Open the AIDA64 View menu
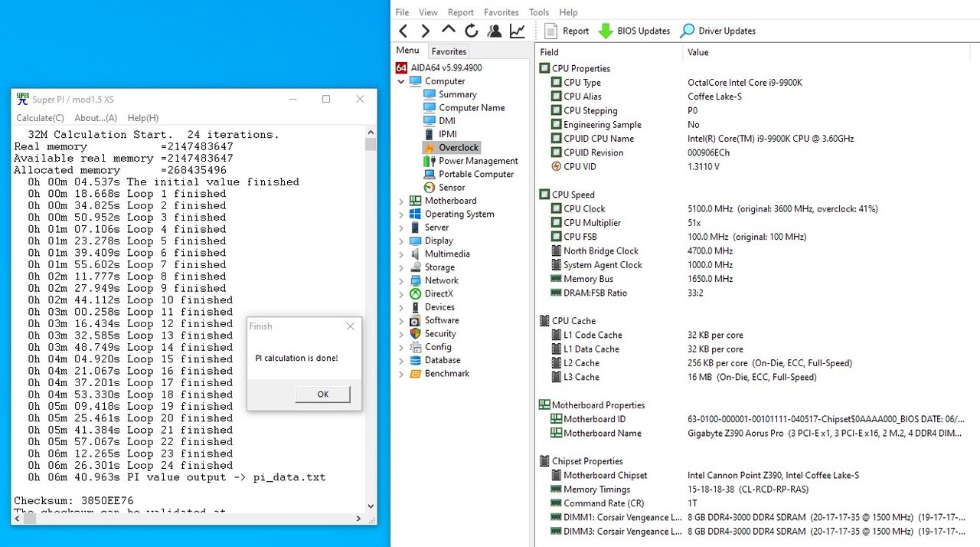The height and width of the screenshot is (547, 980). (x=429, y=12)
